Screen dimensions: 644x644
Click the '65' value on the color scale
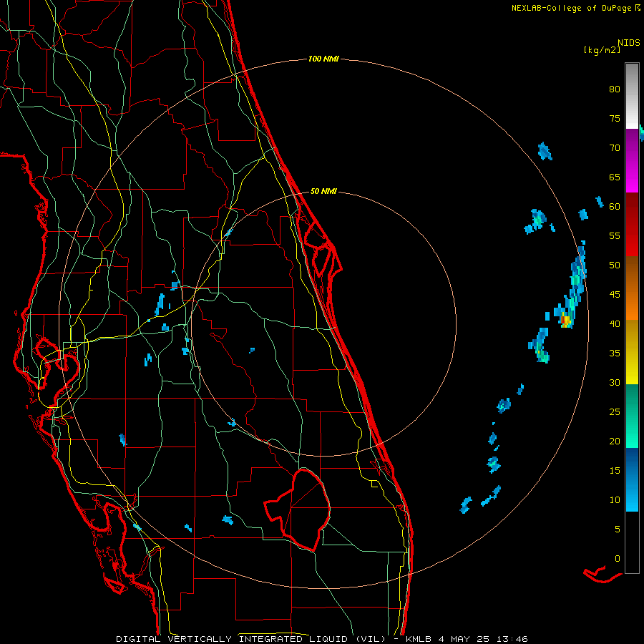(615, 177)
